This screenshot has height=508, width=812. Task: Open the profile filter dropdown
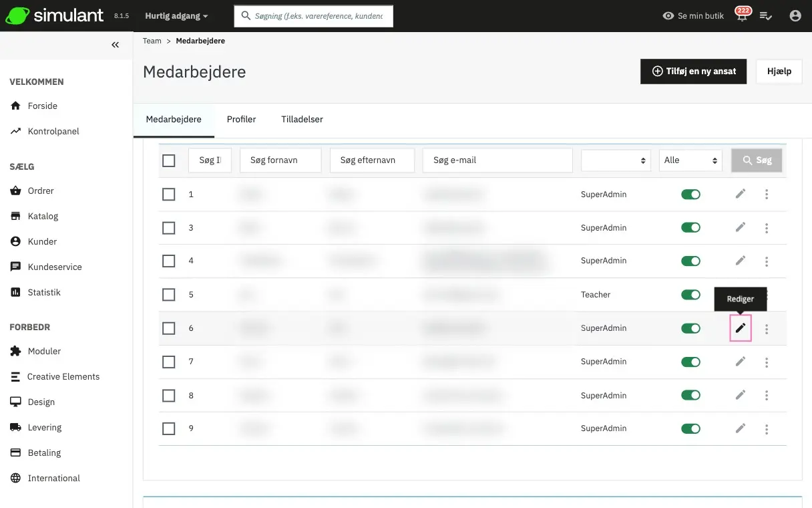click(x=616, y=160)
